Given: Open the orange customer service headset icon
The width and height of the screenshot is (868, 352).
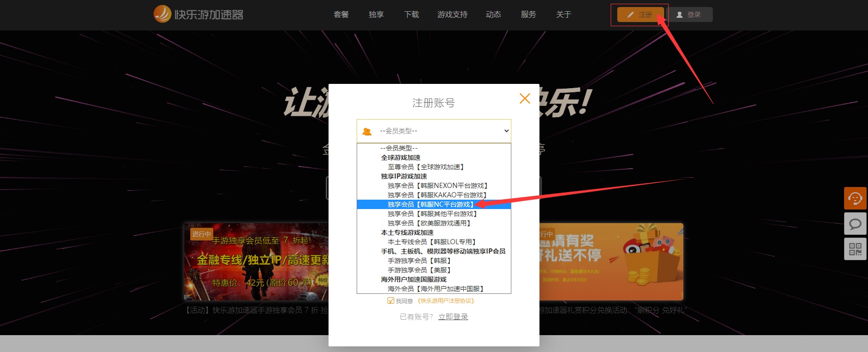Looking at the screenshot, I should pyautogui.click(x=855, y=198).
